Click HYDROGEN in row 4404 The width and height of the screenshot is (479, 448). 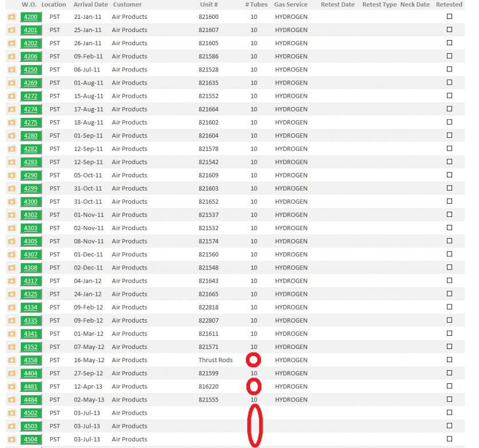point(291,373)
